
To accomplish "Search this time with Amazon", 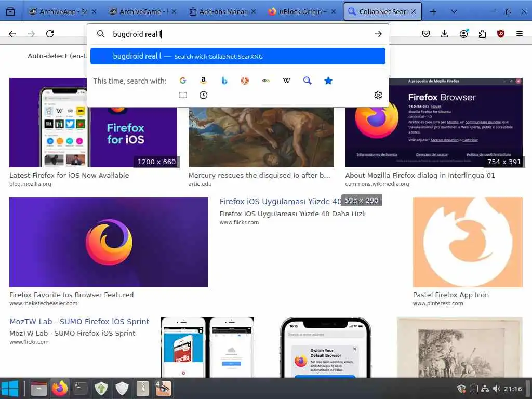I will click(203, 81).
